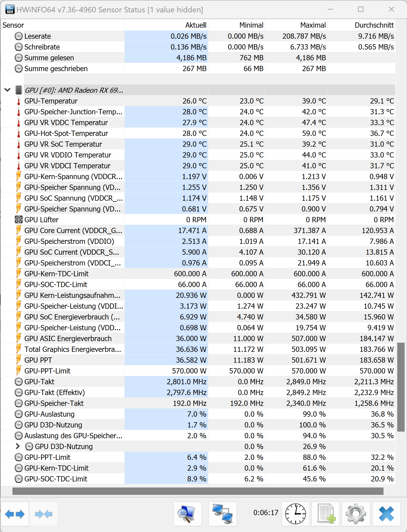Select the GPU Lüfter row label
This screenshot has height=532, width=407.
tap(41, 220)
